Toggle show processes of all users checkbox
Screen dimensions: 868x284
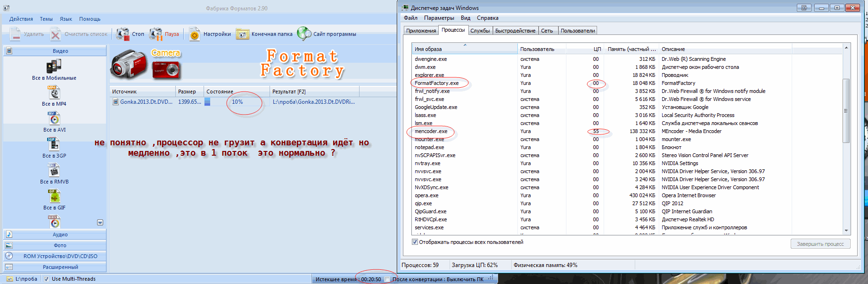[415, 242]
